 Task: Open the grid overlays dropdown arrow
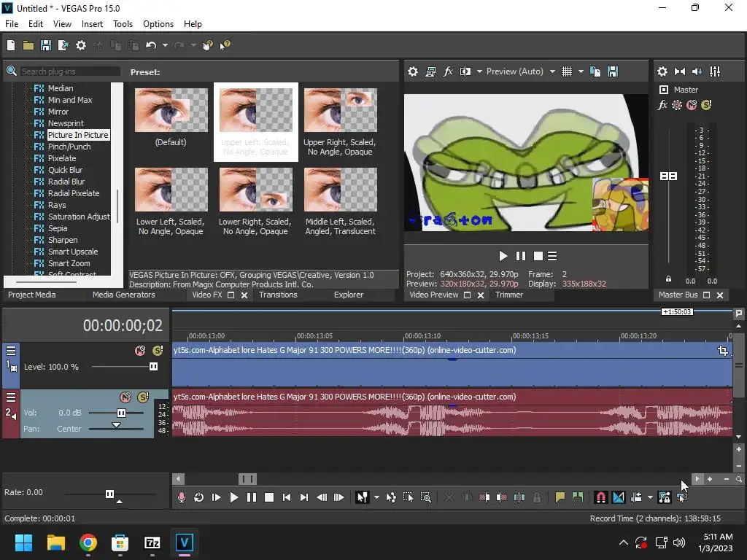click(x=581, y=71)
